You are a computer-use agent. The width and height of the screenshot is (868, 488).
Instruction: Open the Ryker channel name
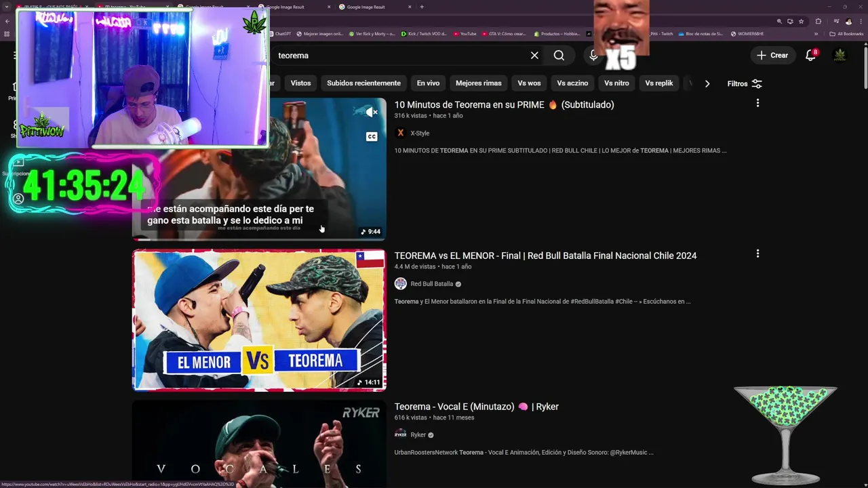point(418,435)
